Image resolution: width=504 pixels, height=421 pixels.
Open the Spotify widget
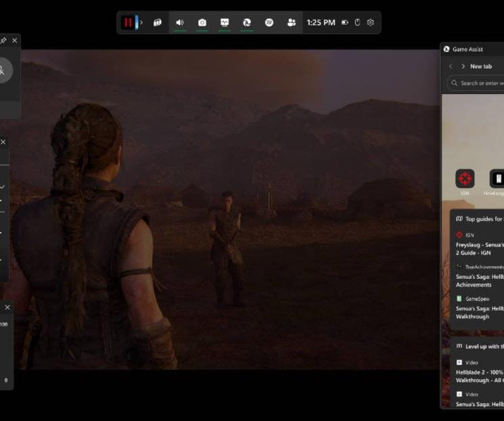[269, 22]
